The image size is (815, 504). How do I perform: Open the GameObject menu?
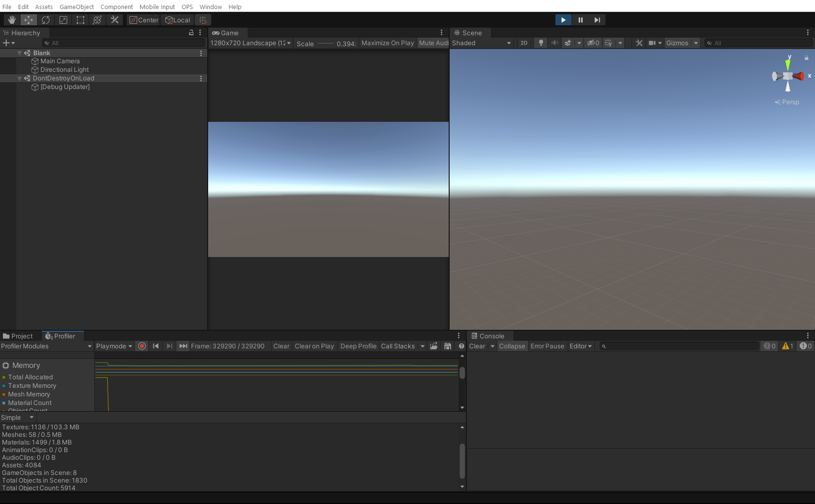pyautogui.click(x=77, y=6)
